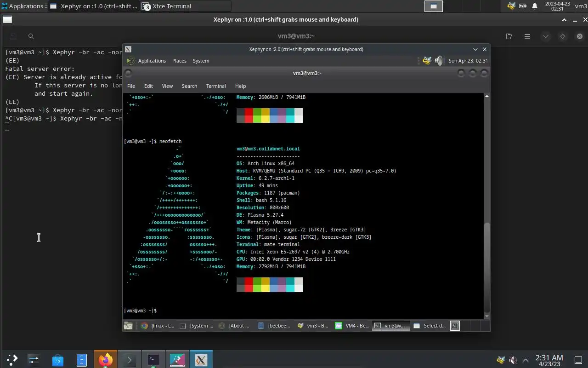Screen dimensions: 588x368
Task: Click the shade arrow of Xephyr :2.0 titlebar
Action: (x=475, y=49)
